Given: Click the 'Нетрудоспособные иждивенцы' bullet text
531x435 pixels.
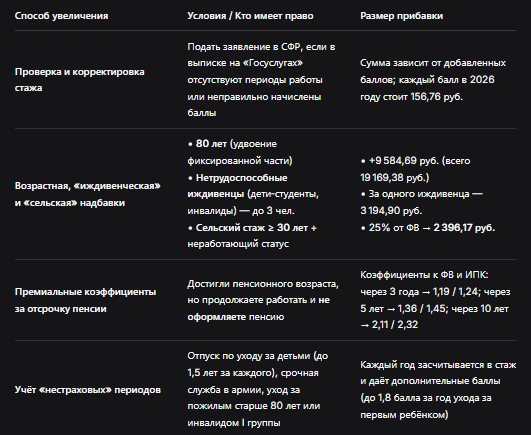Looking at the screenshot, I should tap(253, 194).
